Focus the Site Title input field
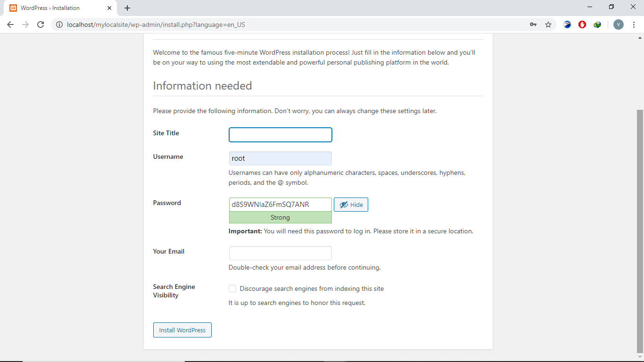Screen dimensions: 644x362 [x=281, y=135]
